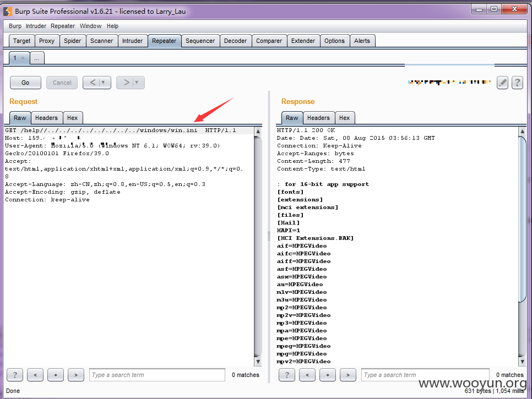Click the Burp Suite logo icon in title bar

pyautogui.click(x=8, y=12)
